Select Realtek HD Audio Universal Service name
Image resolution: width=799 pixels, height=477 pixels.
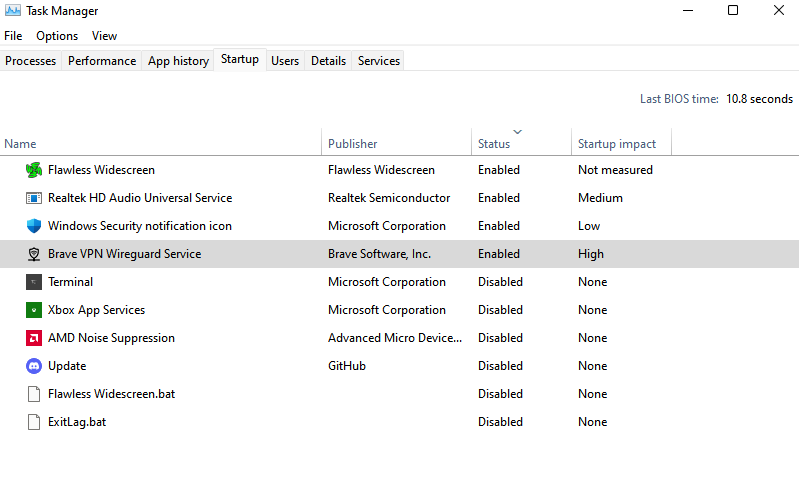coord(140,198)
